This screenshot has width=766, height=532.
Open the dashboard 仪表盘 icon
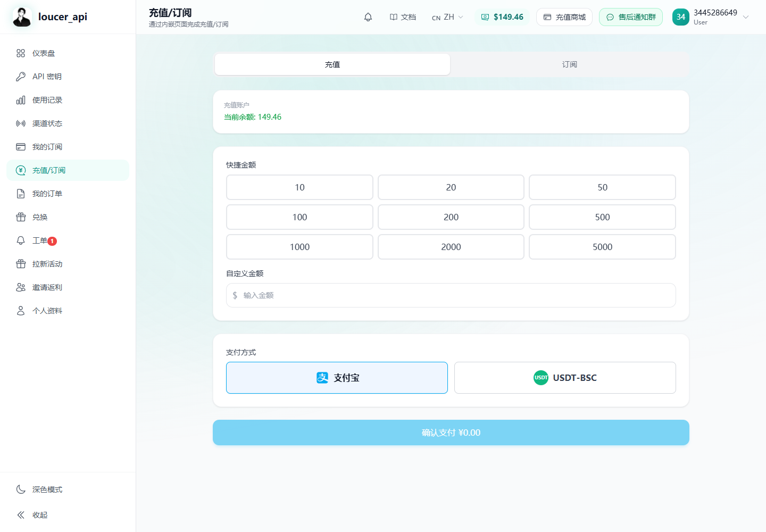click(21, 53)
